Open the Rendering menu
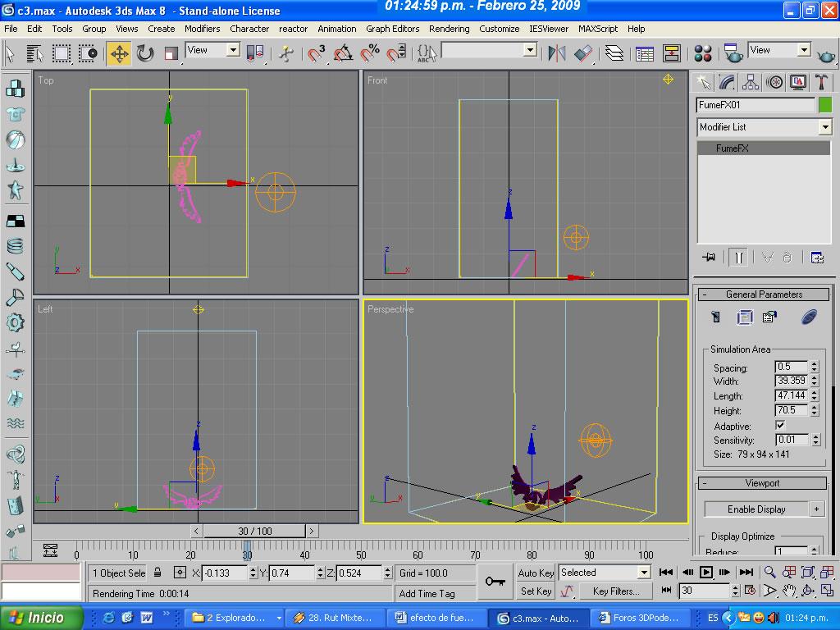 point(450,29)
